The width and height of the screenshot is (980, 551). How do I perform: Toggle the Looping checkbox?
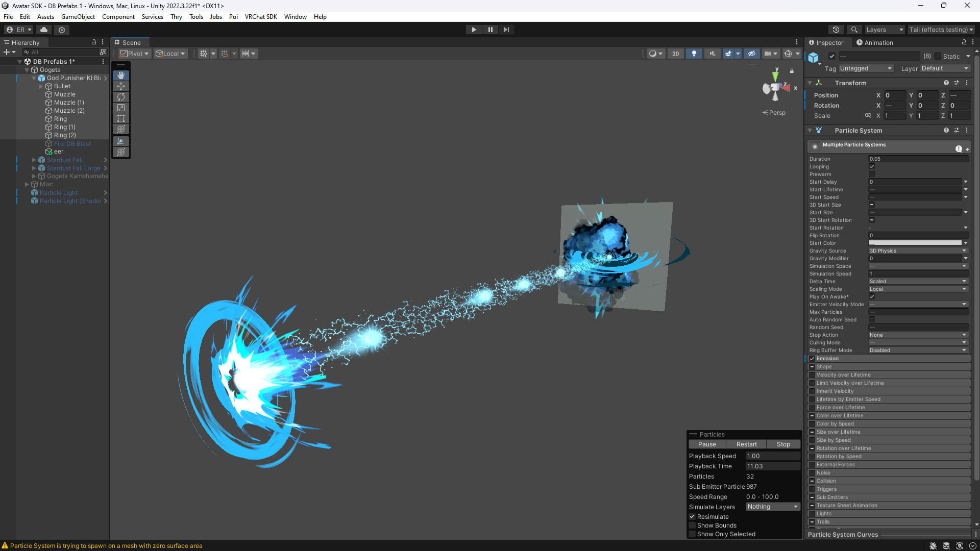click(872, 167)
